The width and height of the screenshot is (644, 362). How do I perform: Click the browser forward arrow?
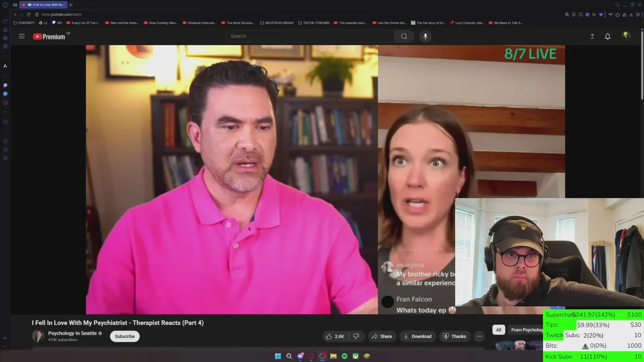(22, 15)
